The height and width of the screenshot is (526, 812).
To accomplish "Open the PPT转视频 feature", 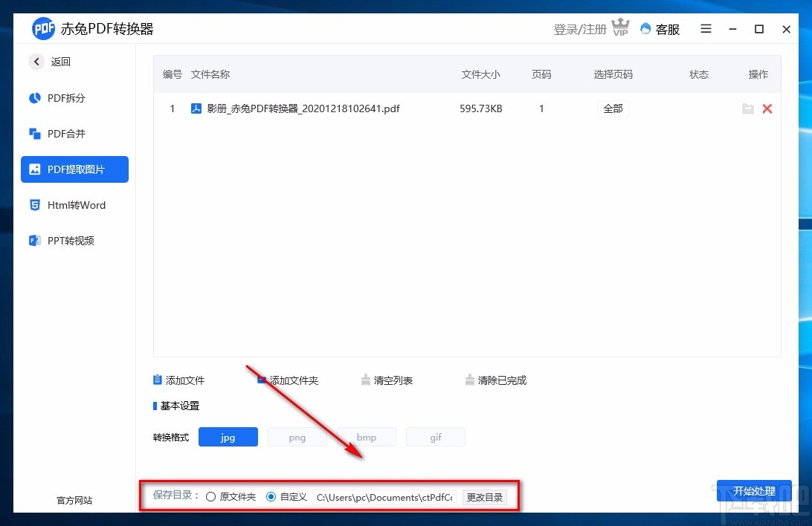I will tap(65, 240).
